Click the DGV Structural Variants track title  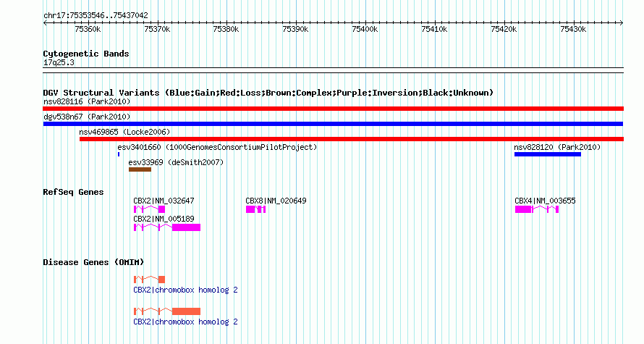click(268, 93)
